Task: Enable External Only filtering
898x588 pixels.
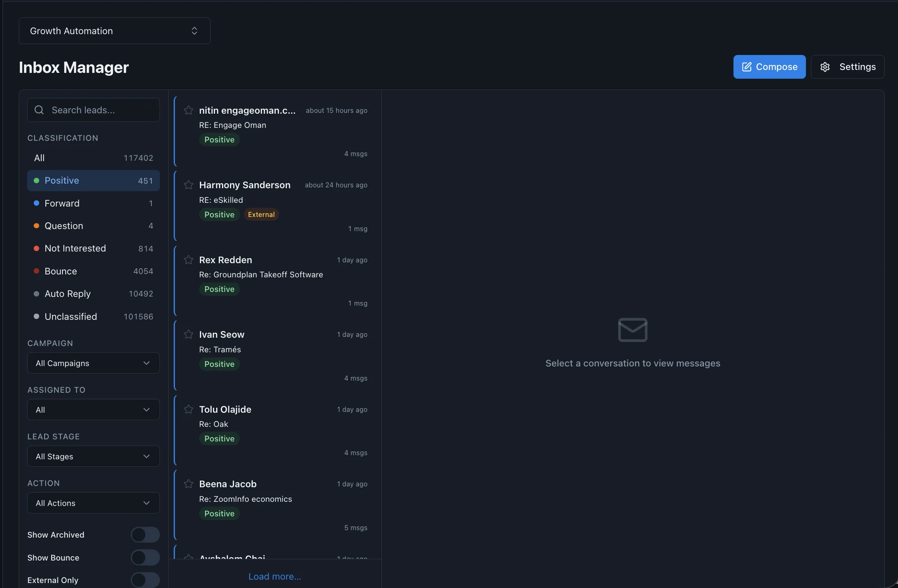Action: [145, 580]
